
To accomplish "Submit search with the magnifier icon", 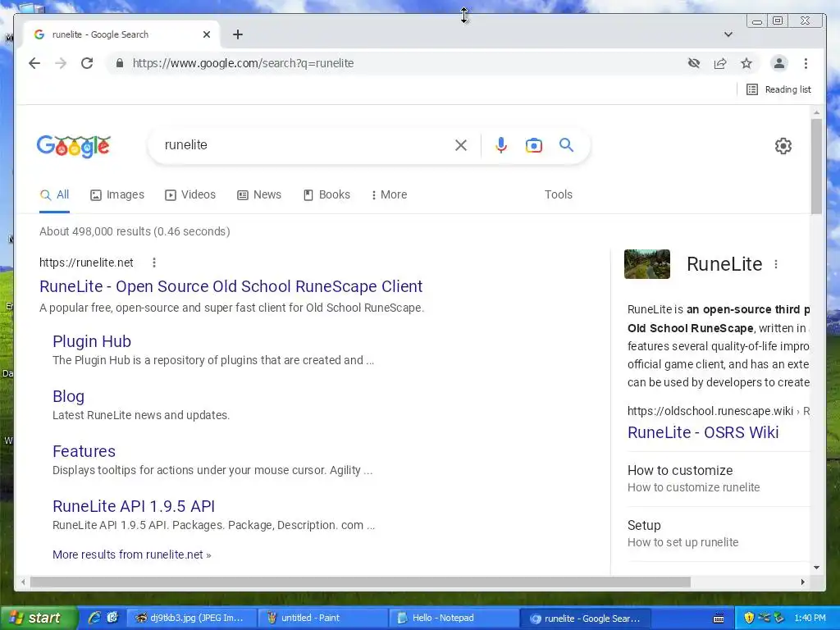I will click(566, 145).
